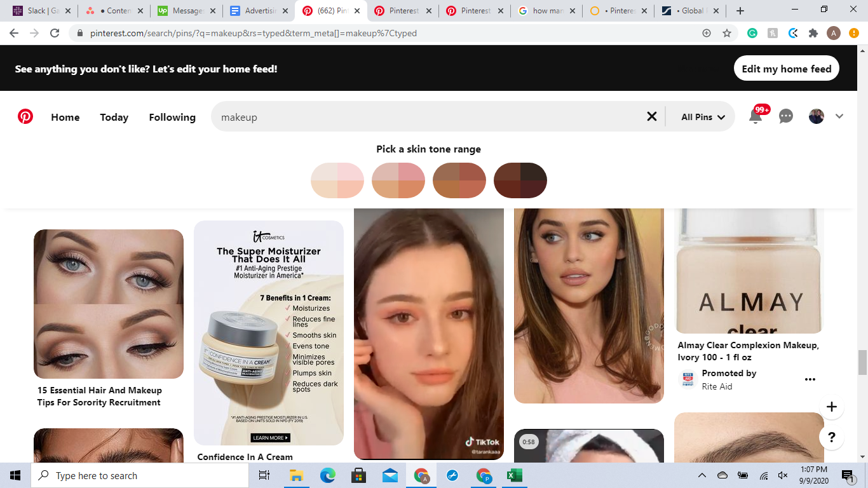Screen dimensions: 868x488
Task: Open a new browser tab
Action: [x=740, y=11]
